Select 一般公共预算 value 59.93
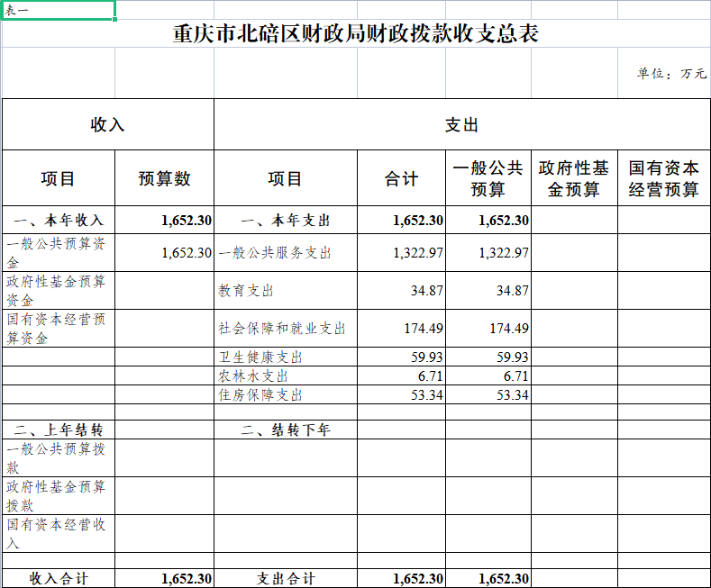This screenshot has width=711, height=588. coord(488,357)
